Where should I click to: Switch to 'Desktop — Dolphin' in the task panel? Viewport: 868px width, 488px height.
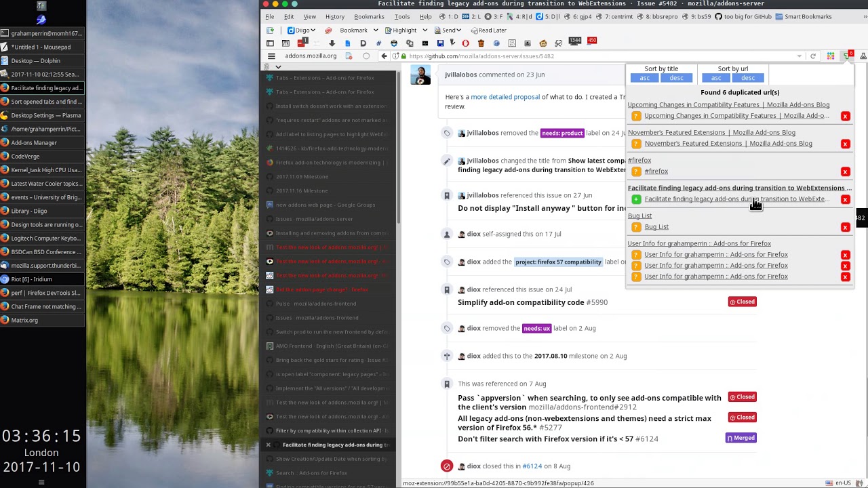(42, 60)
